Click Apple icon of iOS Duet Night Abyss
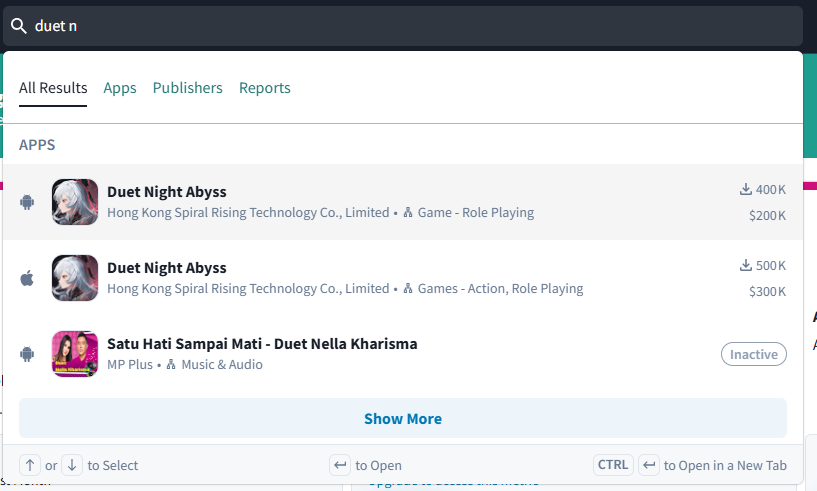This screenshot has width=817, height=491. click(27, 278)
